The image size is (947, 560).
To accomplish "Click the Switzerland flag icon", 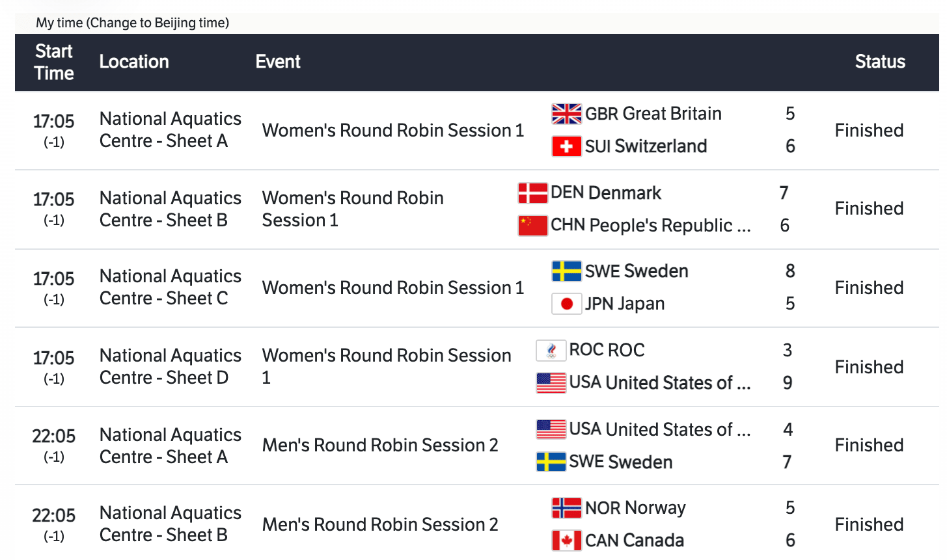I will [566, 146].
